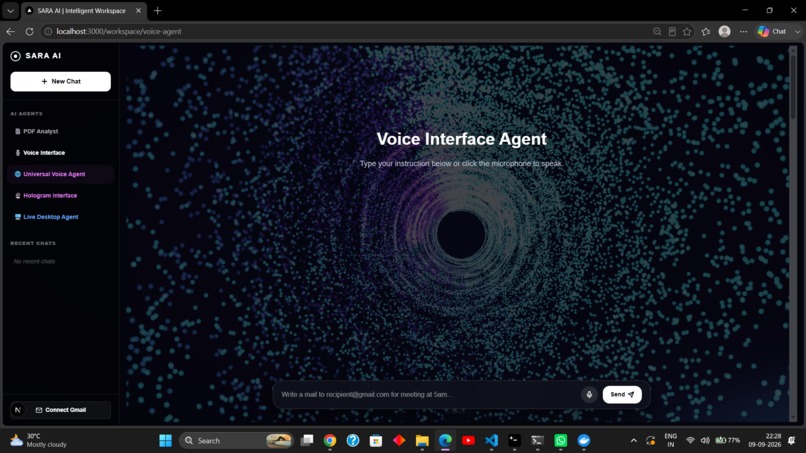Screen dimensions: 806x453
Task: Open Google Chrome from taskbar
Action: pos(330,441)
